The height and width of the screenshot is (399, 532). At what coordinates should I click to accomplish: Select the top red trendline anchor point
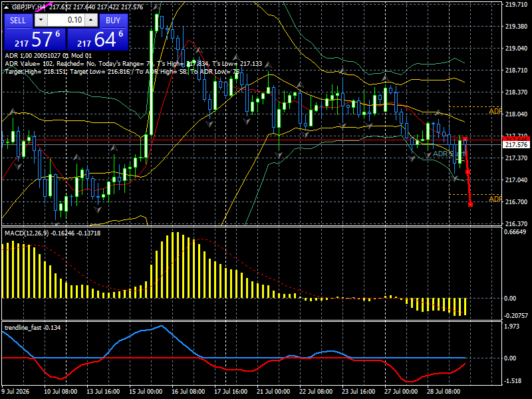[465, 139]
